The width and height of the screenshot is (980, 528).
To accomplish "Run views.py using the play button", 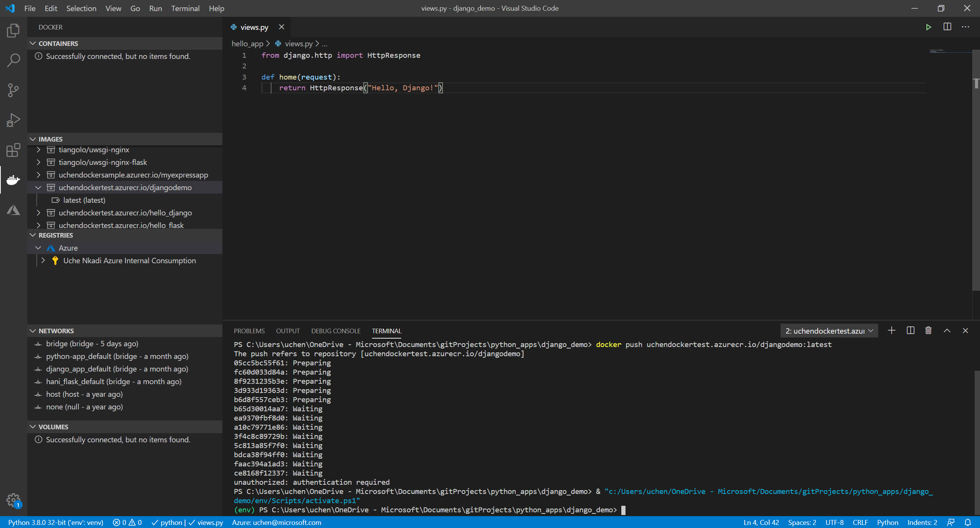I will point(928,27).
